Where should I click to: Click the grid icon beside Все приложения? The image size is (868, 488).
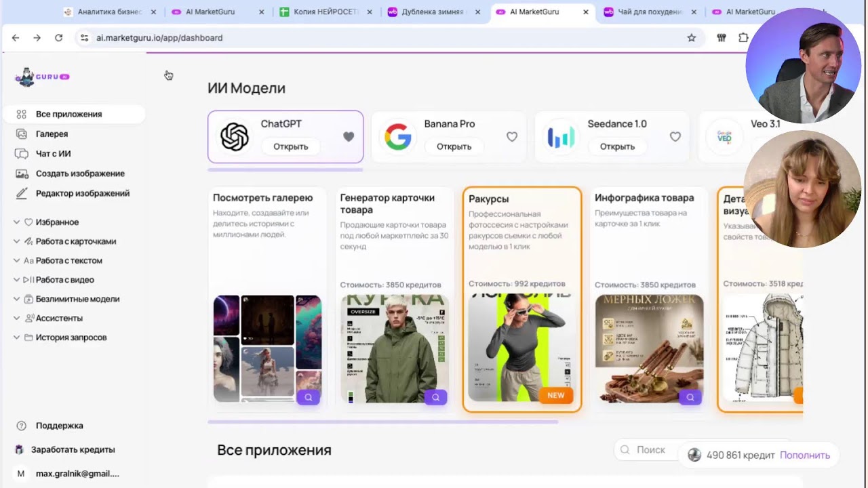click(x=22, y=115)
